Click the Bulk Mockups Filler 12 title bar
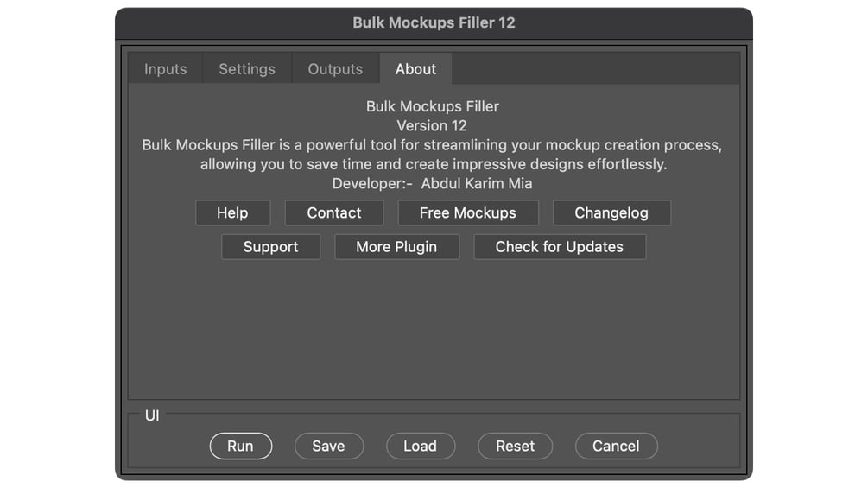 (x=434, y=23)
